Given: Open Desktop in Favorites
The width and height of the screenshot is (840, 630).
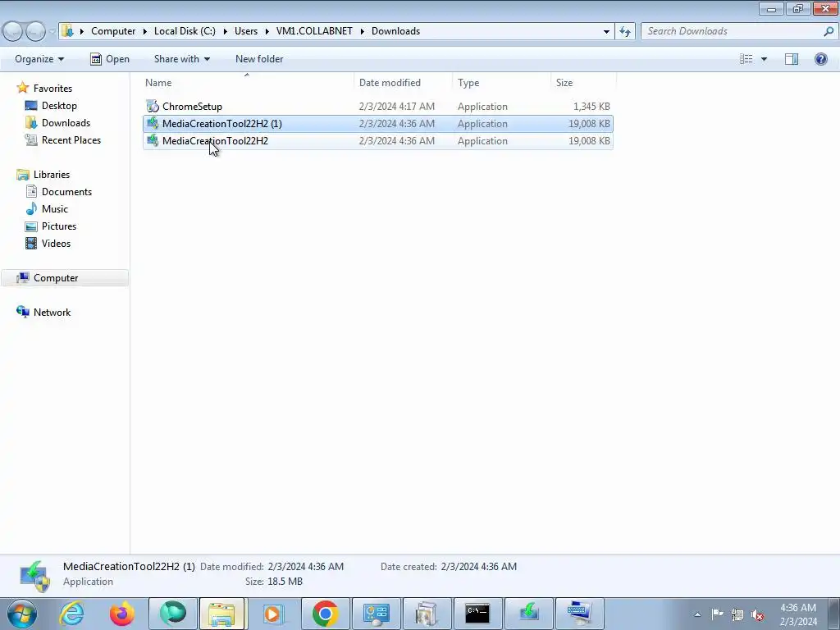Looking at the screenshot, I should [x=59, y=106].
